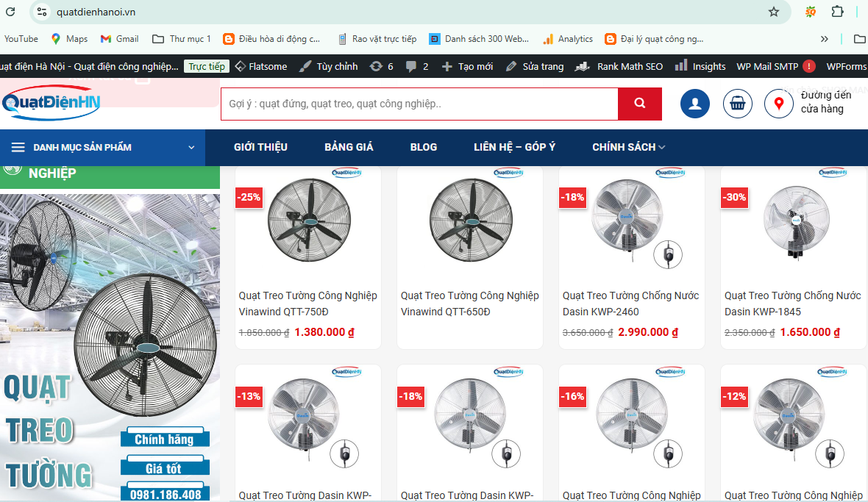Click Quạt Treo Tường Vinawind QTT-750Đ title
Viewport: 868px width, 502px height.
pyautogui.click(x=307, y=304)
